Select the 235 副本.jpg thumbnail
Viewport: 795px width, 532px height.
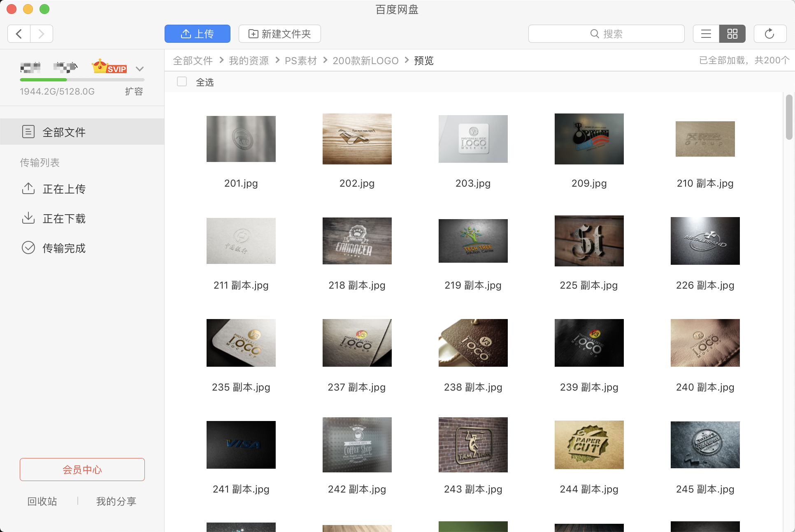(x=241, y=343)
